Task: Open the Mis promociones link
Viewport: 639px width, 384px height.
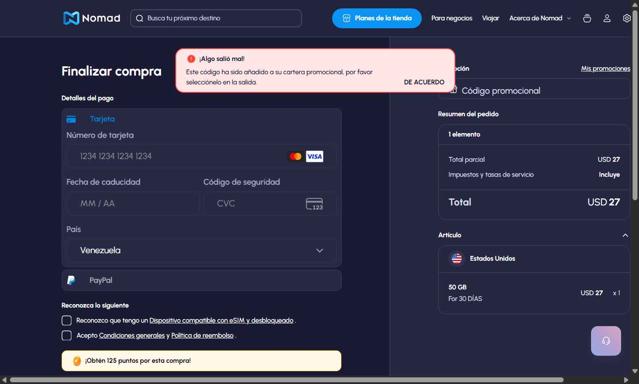Action: click(x=605, y=68)
